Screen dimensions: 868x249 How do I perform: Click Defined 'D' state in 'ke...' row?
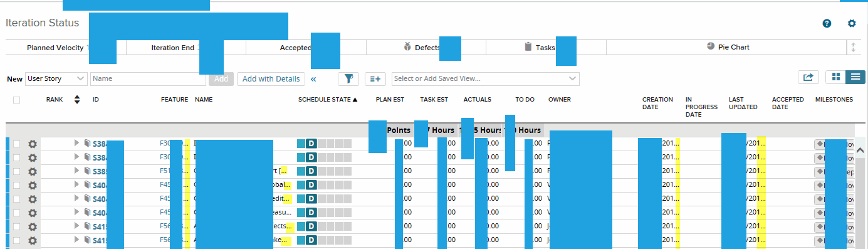(311, 240)
